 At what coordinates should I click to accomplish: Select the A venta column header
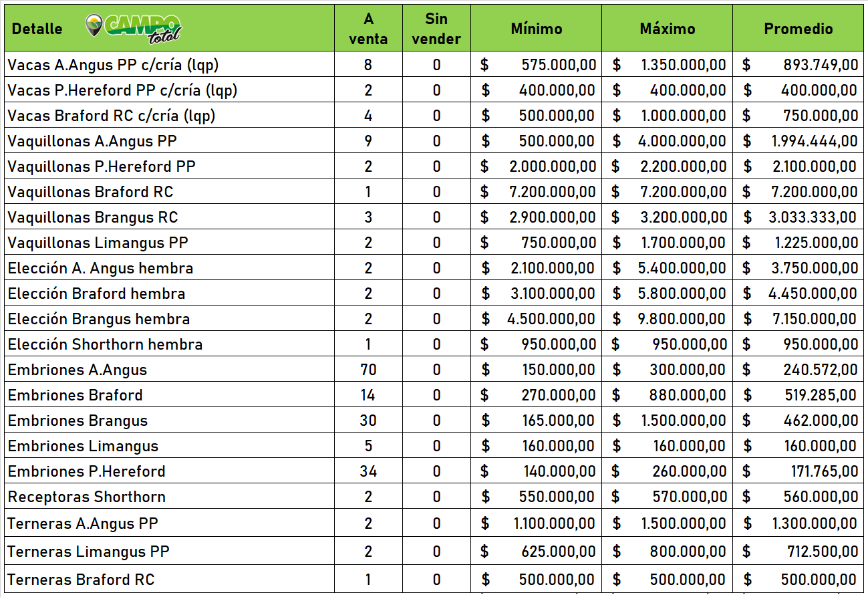click(368, 29)
